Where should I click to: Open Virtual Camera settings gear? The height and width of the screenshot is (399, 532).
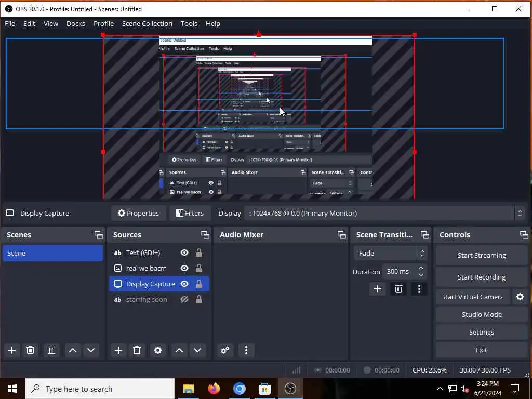[520, 297]
